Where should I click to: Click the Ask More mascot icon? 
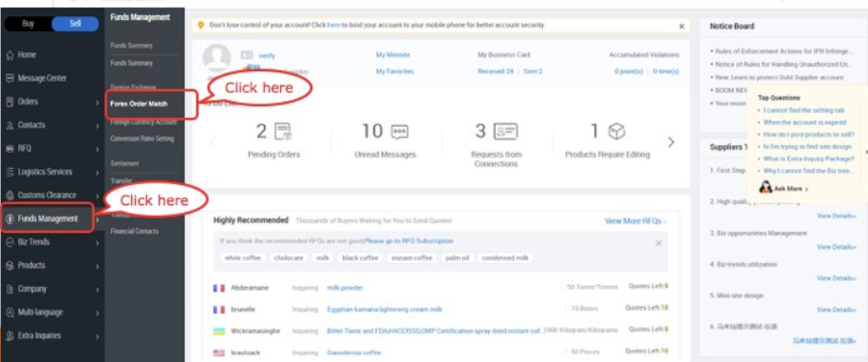(765, 187)
